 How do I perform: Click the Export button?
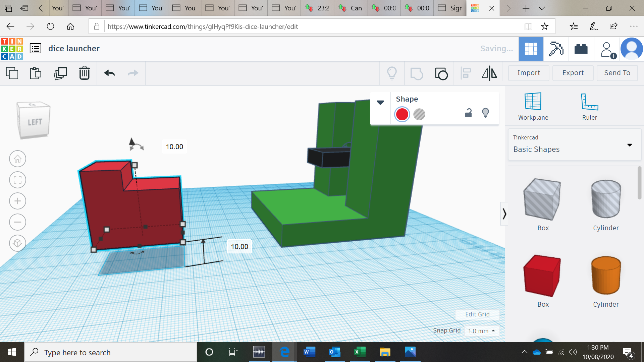point(573,72)
